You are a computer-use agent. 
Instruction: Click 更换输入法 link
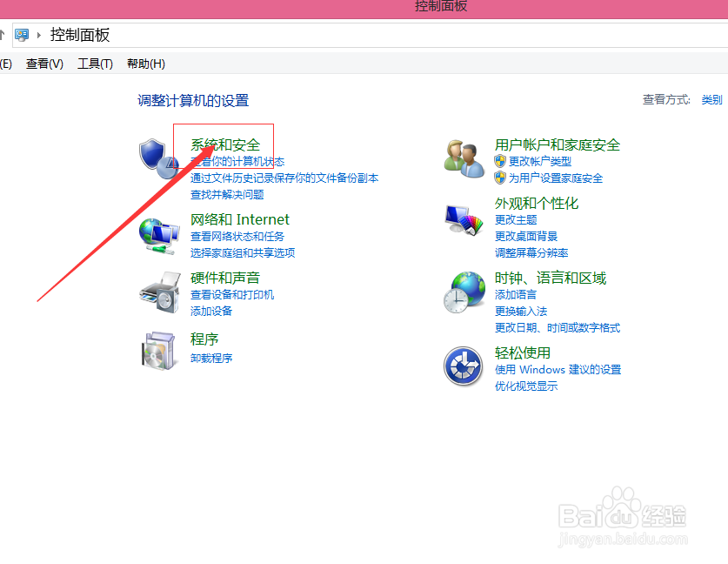point(521,312)
